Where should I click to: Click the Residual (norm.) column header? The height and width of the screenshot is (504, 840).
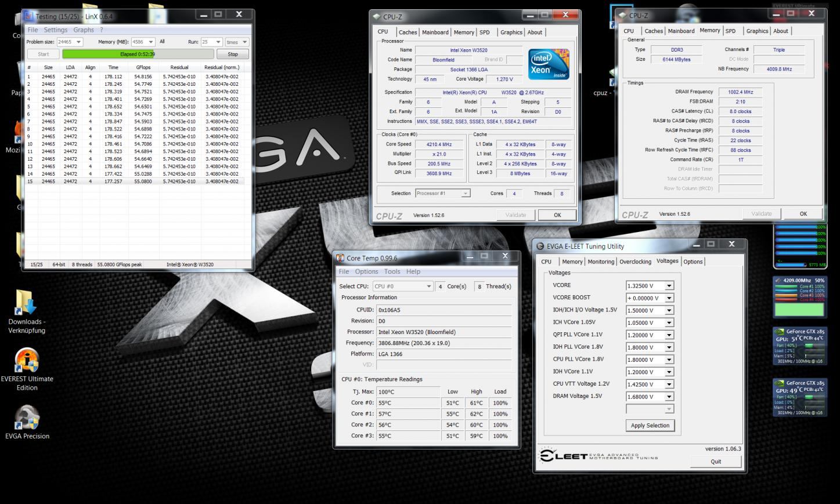pyautogui.click(x=222, y=67)
